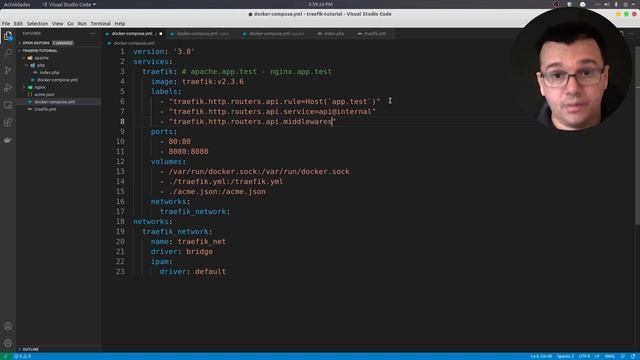This screenshot has height=360, width=640.
Task: Open the Remote Explorer view
Action: click(x=8, y=105)
